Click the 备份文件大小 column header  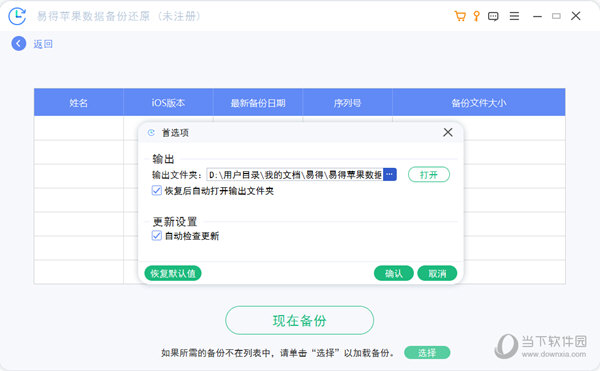point(479,103)
